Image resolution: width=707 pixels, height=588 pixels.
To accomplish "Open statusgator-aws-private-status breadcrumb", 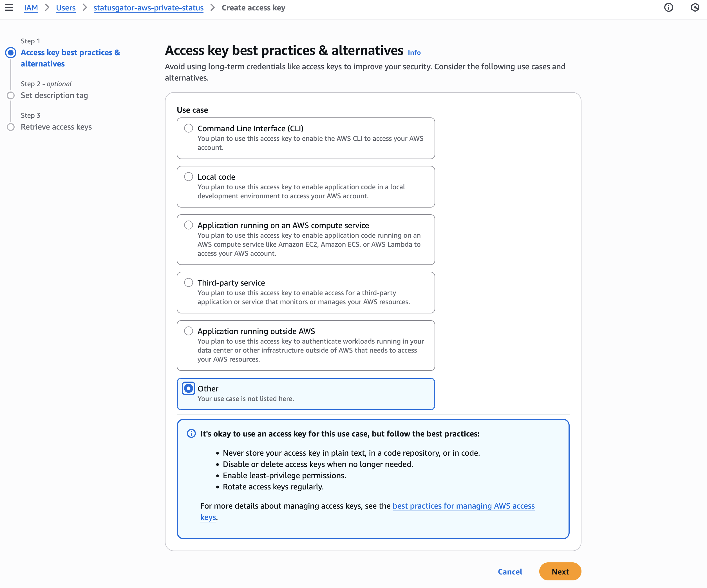I will (x=149, y=8).
